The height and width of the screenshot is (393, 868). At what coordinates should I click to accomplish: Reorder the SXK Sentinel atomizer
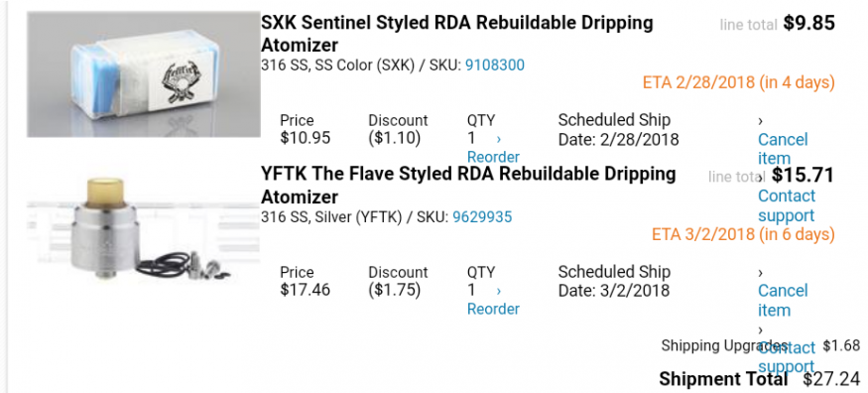pyautogui.click(x=493, y=157)
